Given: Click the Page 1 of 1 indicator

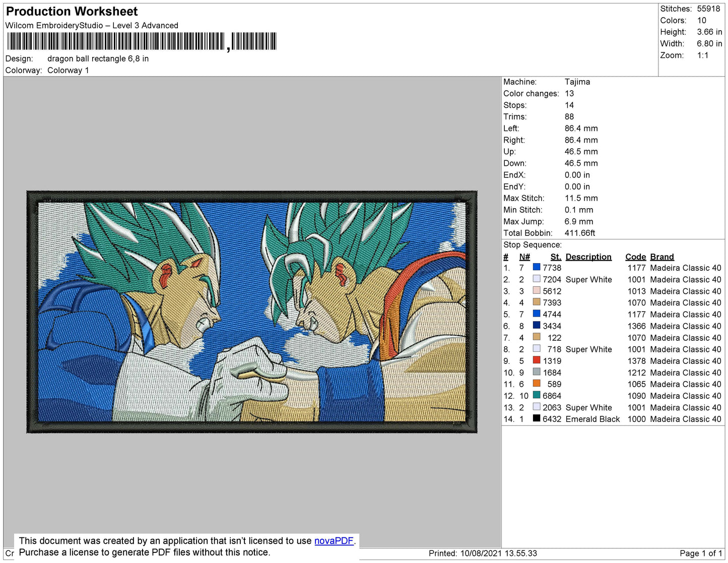Looking at the screenshot, I should 700,553.
